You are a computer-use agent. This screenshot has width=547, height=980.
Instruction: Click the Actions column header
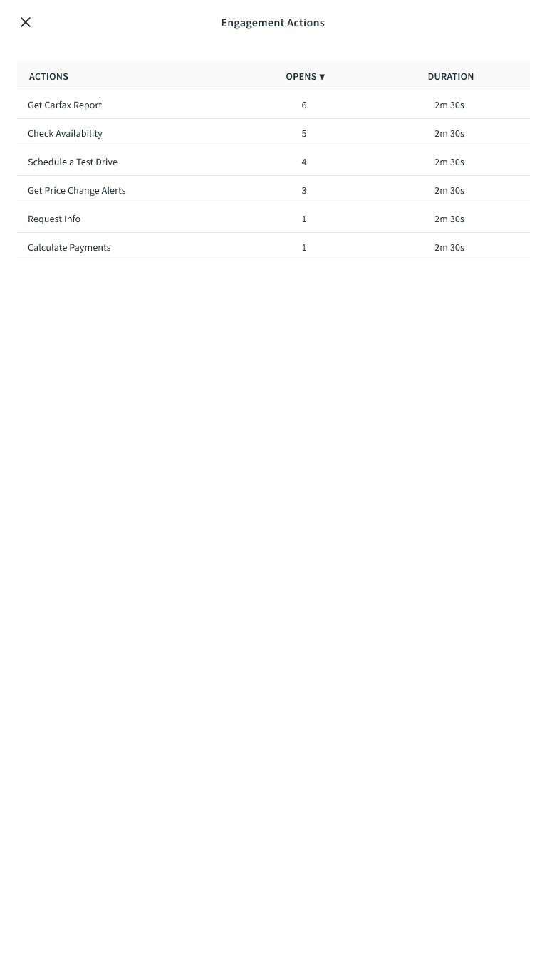[48, 76]
